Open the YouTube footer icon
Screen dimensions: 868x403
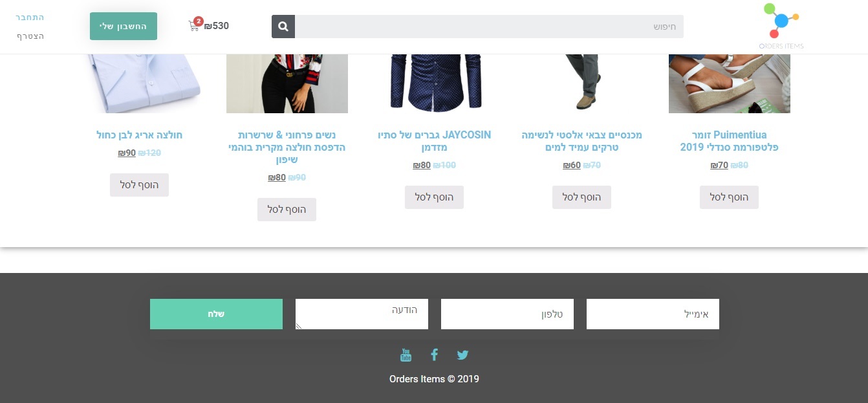pyautogui.click(x=406, y=354)
